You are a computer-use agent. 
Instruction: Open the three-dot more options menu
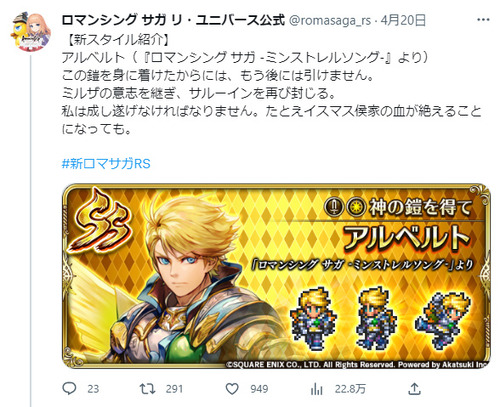(x=483, y=20)
